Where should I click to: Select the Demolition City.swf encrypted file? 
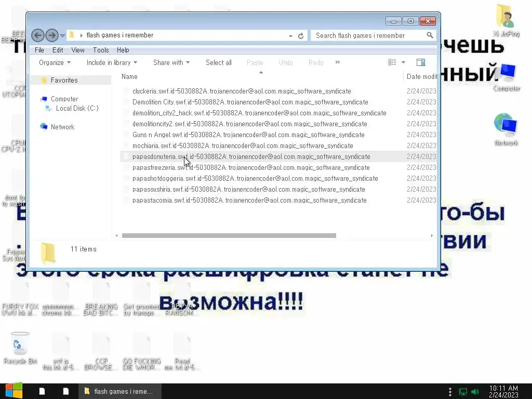point(250,102)
